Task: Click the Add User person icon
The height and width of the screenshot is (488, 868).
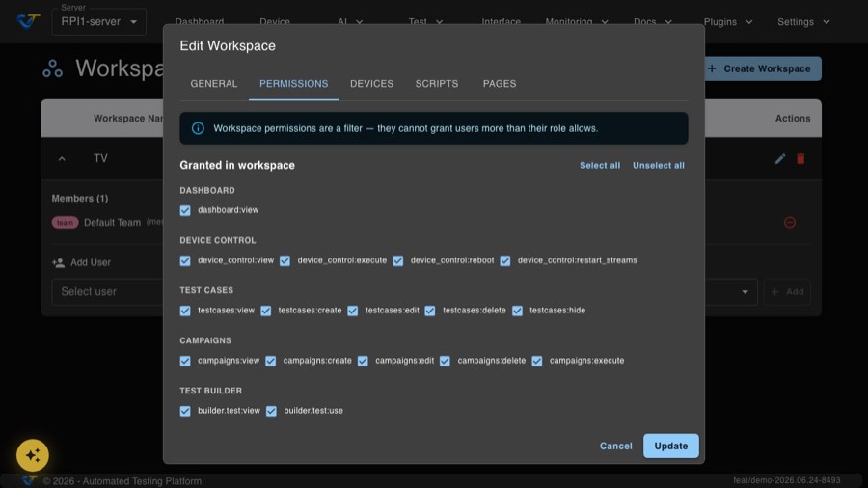Action: 58,263
